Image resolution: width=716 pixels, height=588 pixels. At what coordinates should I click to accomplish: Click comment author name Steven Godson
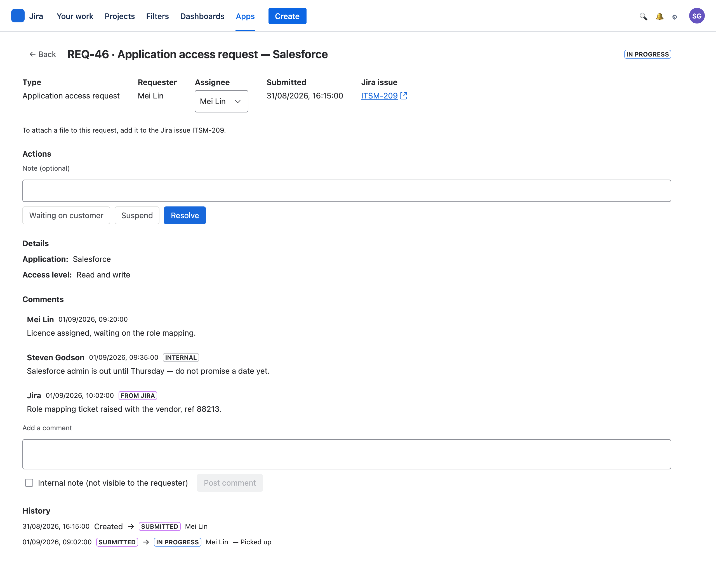pos(56,358)
